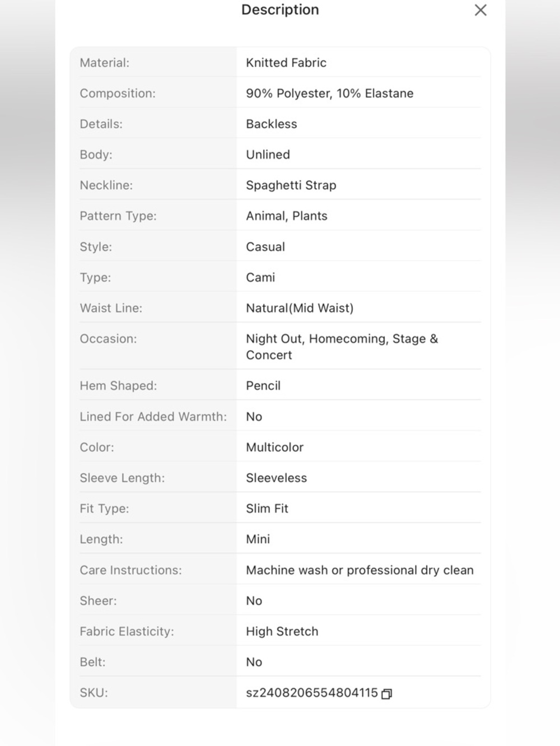Click the Style value Casual

(265, 247)
